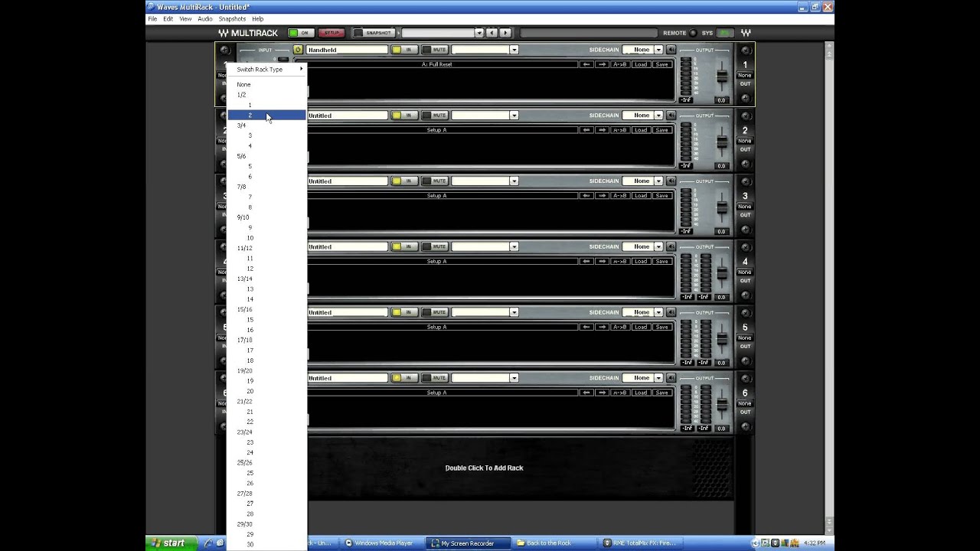This screenshot has width=980, height=551.
Task: Toggle the red SETUP button
Action: coord(331,33)
